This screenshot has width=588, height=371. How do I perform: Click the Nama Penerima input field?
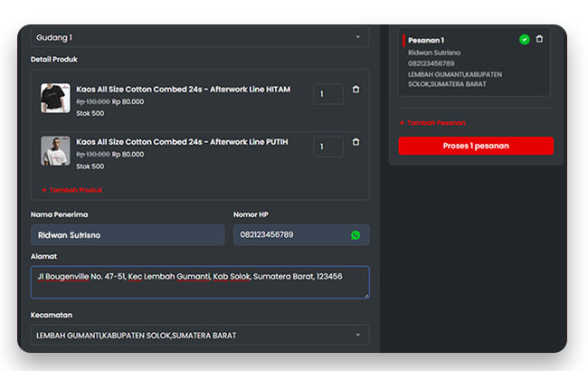127,235
